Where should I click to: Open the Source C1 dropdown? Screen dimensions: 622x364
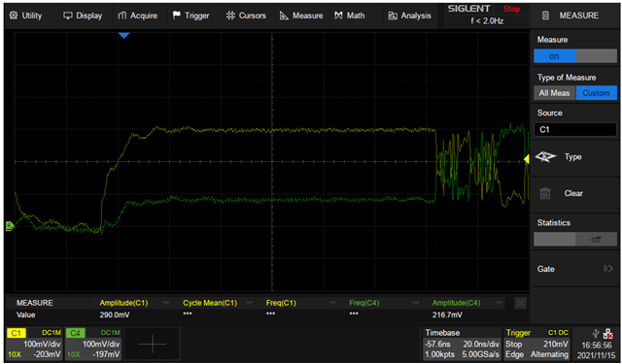click(x=575, y=129)
